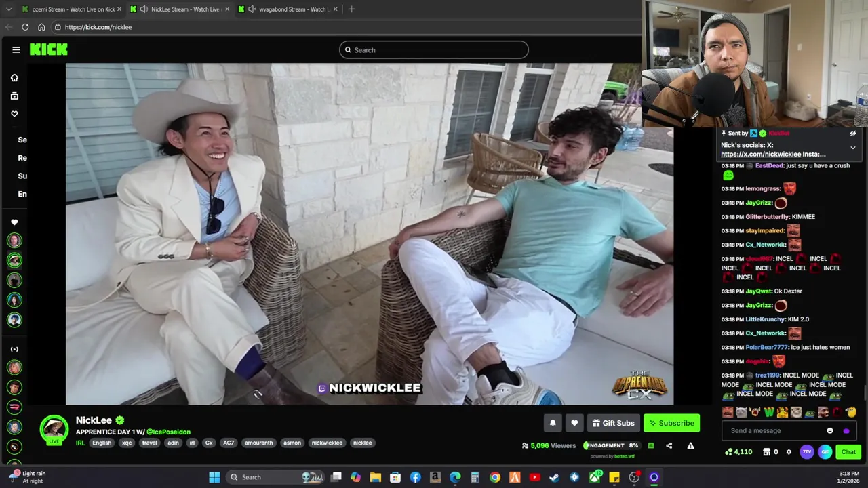Open the browser tab list dropdown
The width and height of the screenshot is (868, 488).
8,9
